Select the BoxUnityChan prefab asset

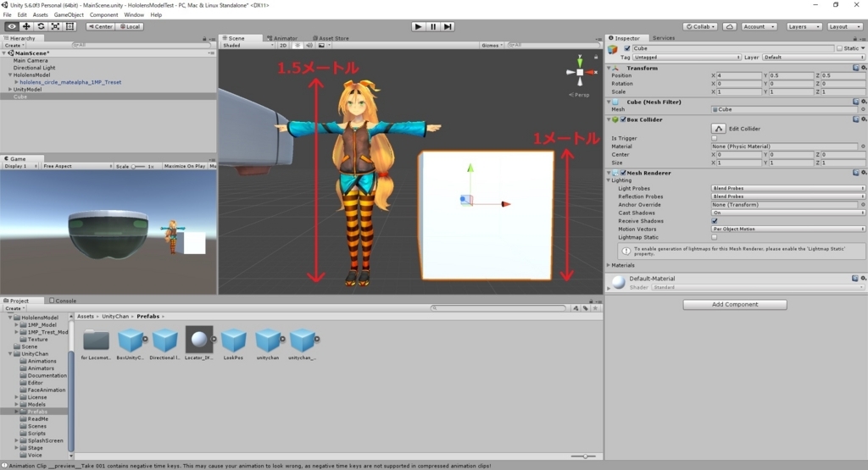click(131, 344)
